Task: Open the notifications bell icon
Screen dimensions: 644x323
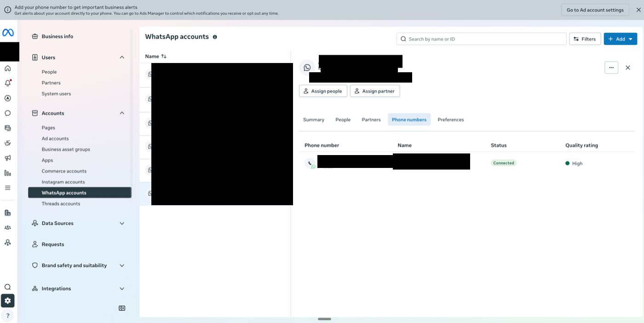Action: click(7, 83)
